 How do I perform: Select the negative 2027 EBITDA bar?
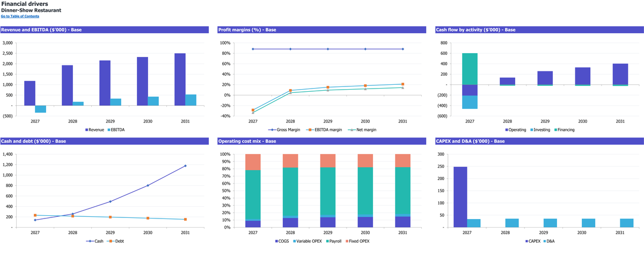point(41,109)
